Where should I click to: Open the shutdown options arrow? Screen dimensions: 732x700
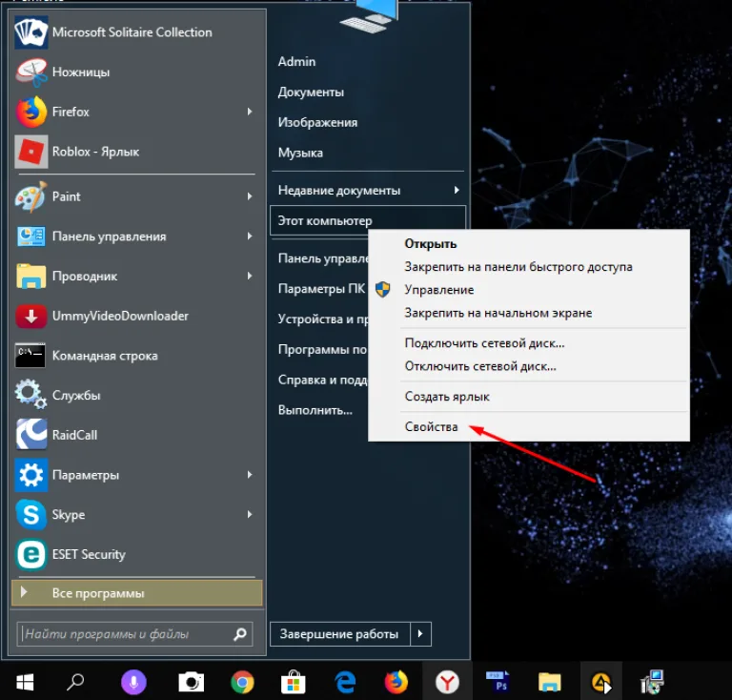coord(420,634)
